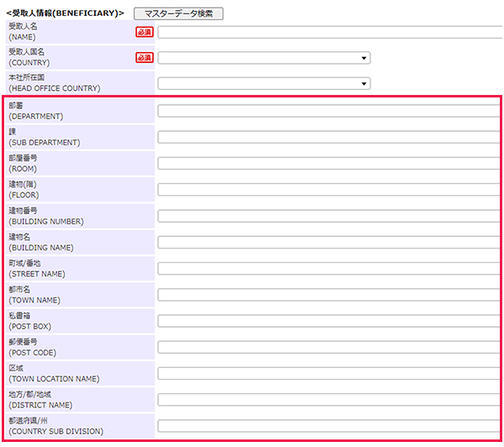Screen dimensions: 504x447
Task: Focus the 受取人名 (NAME) input field
Action: 328,33
